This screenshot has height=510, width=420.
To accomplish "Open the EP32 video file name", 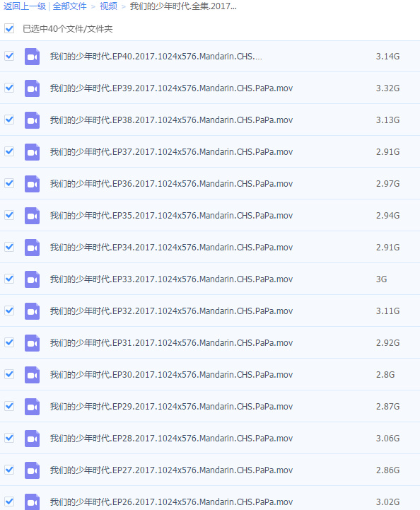I will 171,311.
